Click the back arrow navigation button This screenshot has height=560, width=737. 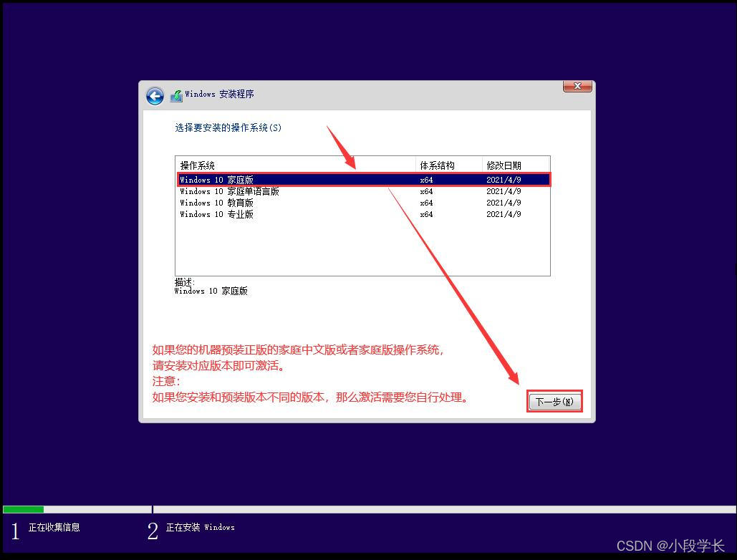coord(155,95)
